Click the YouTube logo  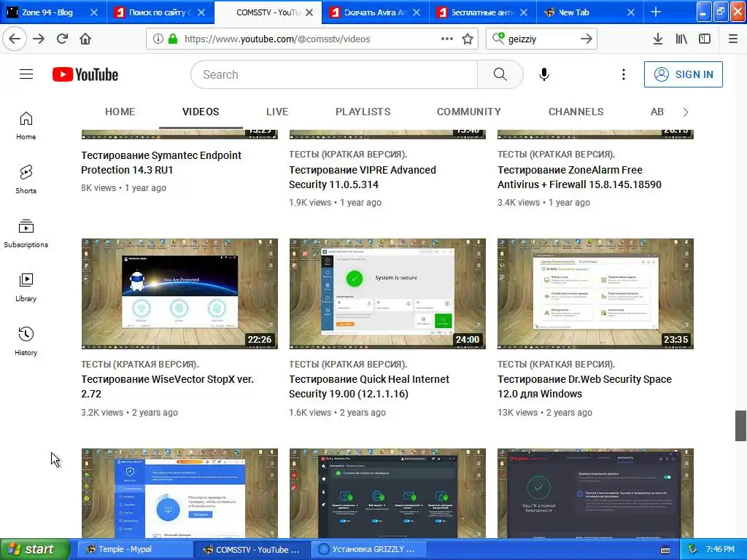(85, 74)
